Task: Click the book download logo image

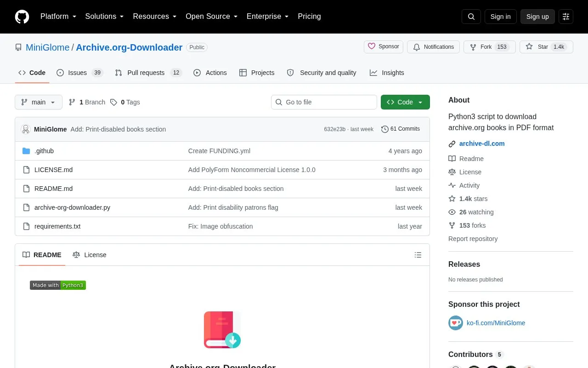Action: [222, 330]
